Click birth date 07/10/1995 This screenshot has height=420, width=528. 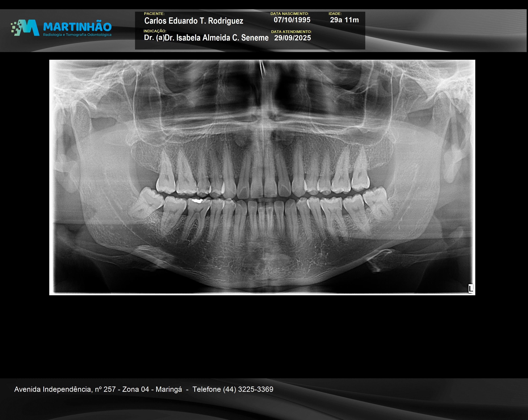[x=292, y=20]
